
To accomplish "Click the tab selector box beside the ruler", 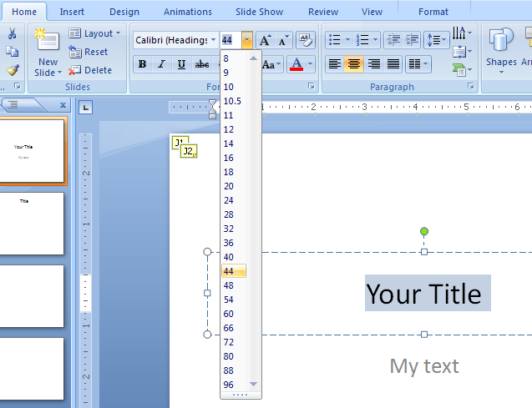I will point(85,108).
